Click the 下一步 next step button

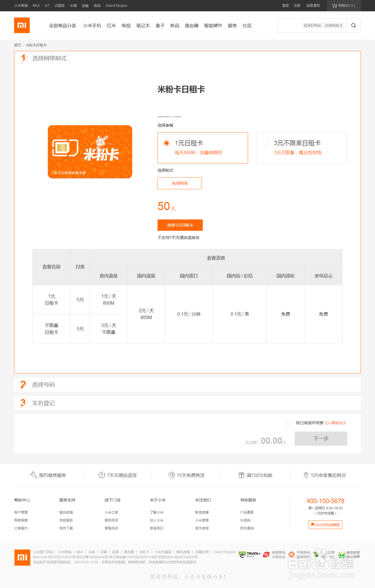click(321, 439)
